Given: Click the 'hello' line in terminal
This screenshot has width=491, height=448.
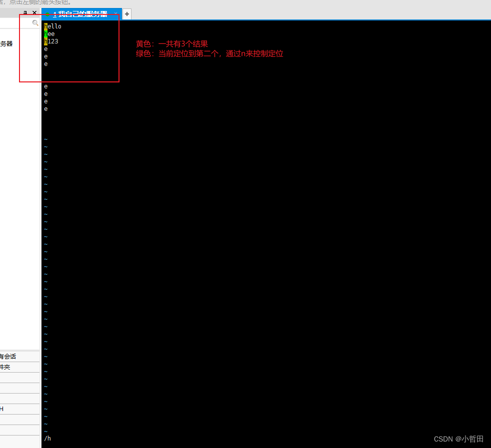Looking at the screenshot, I should [52, 26].
